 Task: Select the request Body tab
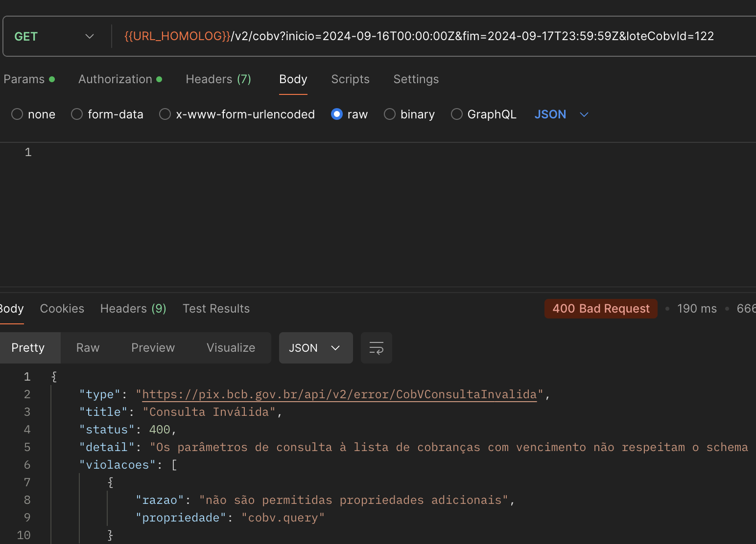coord(293,79)
